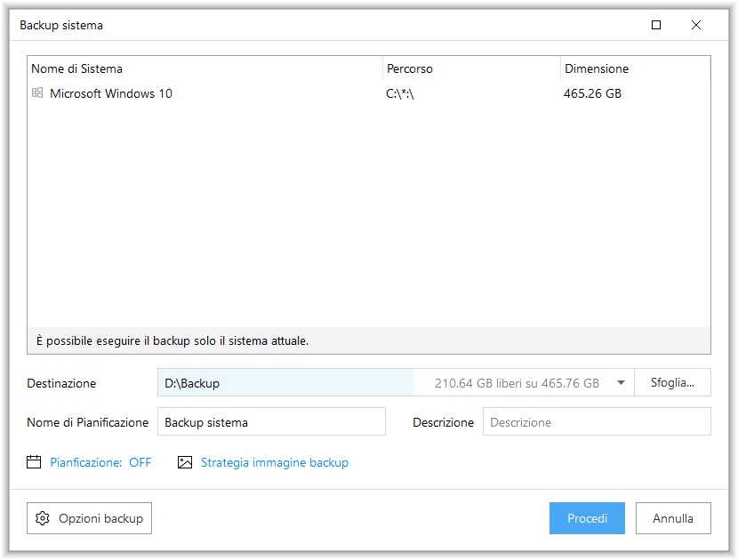
Task: Open the Strategia immagine backup link
Action: click(274, 462)
